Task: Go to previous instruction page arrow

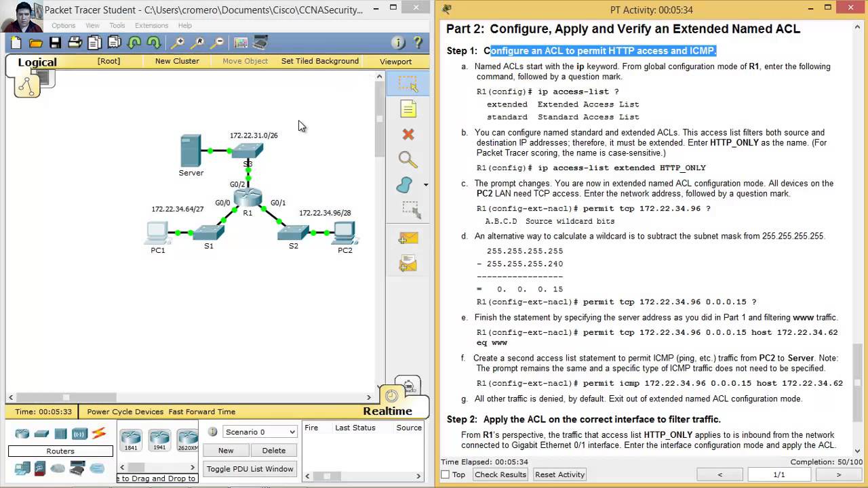Action: click(720, 474)
